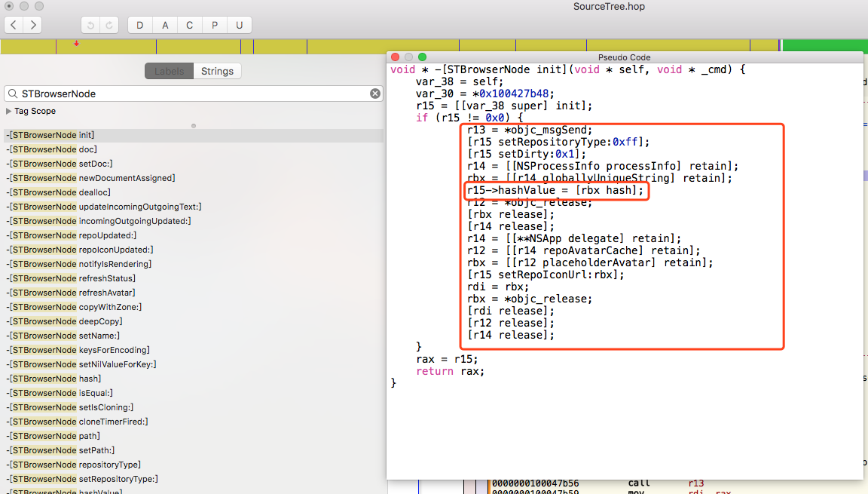Close the Pseudo Code window
868x494 pixels.
(394, 57)
